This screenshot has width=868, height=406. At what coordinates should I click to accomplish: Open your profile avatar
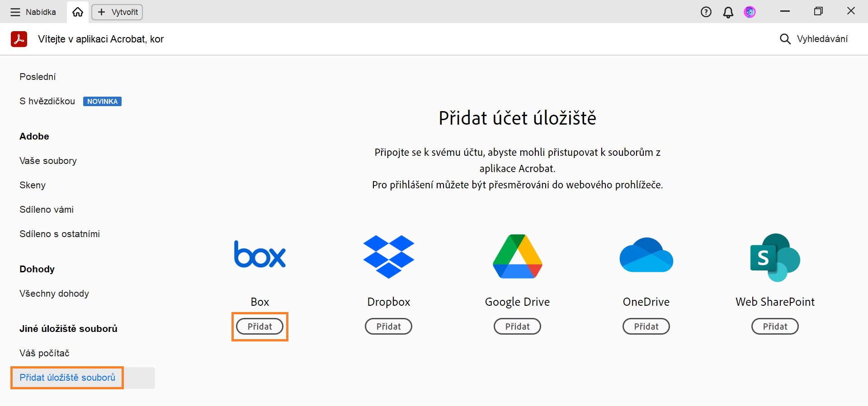(749, 12)
